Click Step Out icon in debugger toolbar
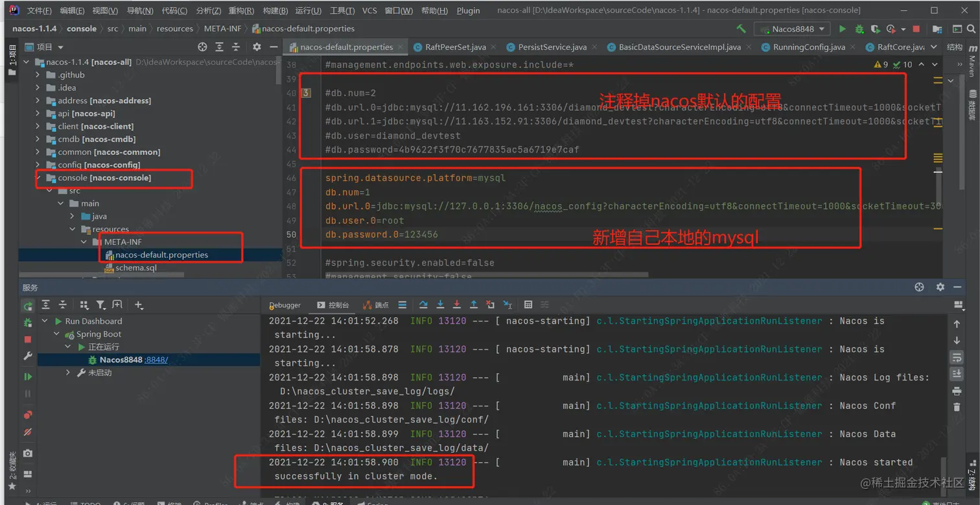Viewport: 980px width, 505px height. 474,305
